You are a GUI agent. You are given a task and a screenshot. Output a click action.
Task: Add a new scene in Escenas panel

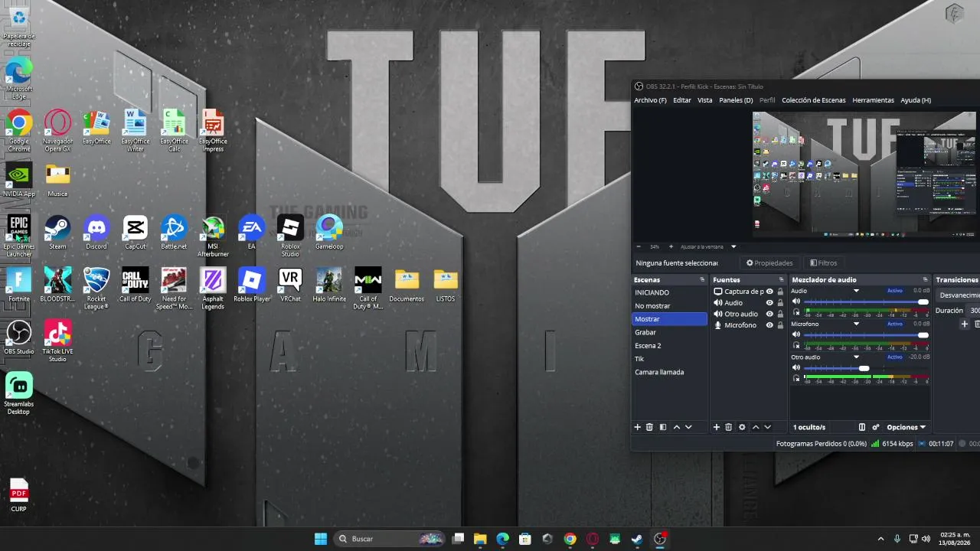pos(637,427)
